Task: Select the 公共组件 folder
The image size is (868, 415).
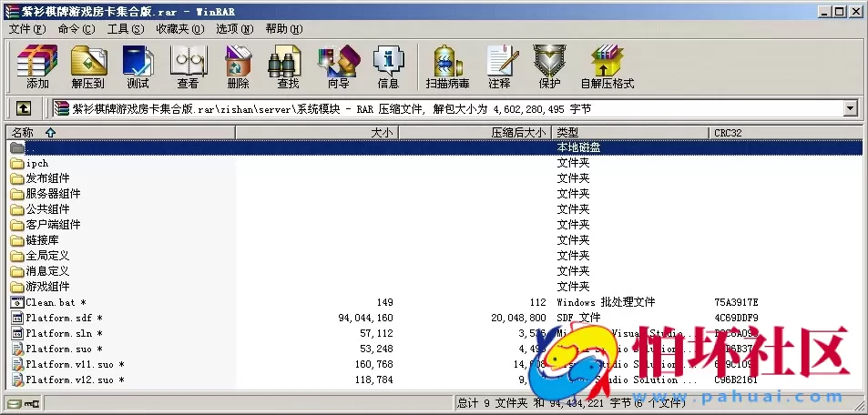Action: (47, 209)
